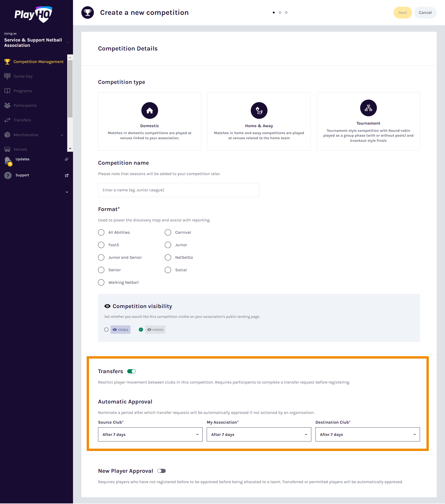This screenshot has height=504, width=445.
Task: Click the Next button
Action: coord(402,13)
